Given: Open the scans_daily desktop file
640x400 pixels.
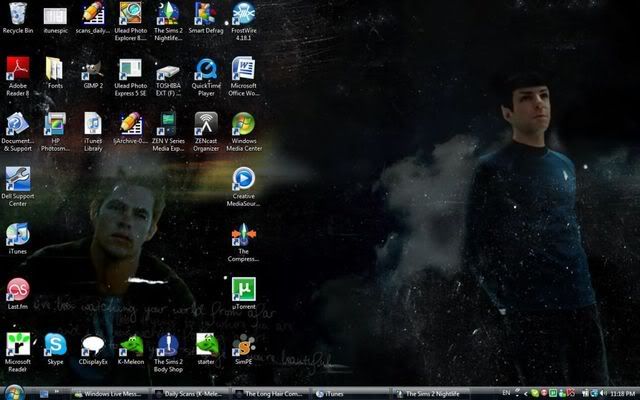Looking at the screenshot, I should (93, 18).
